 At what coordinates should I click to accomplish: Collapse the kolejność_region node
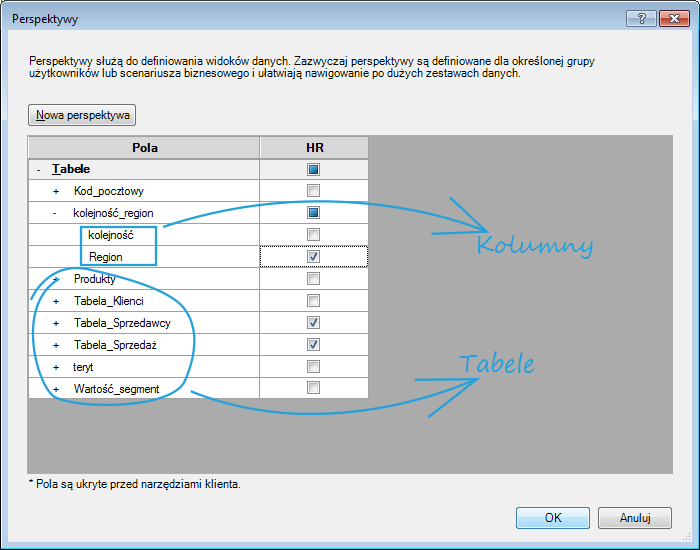(x=56, y=213)
